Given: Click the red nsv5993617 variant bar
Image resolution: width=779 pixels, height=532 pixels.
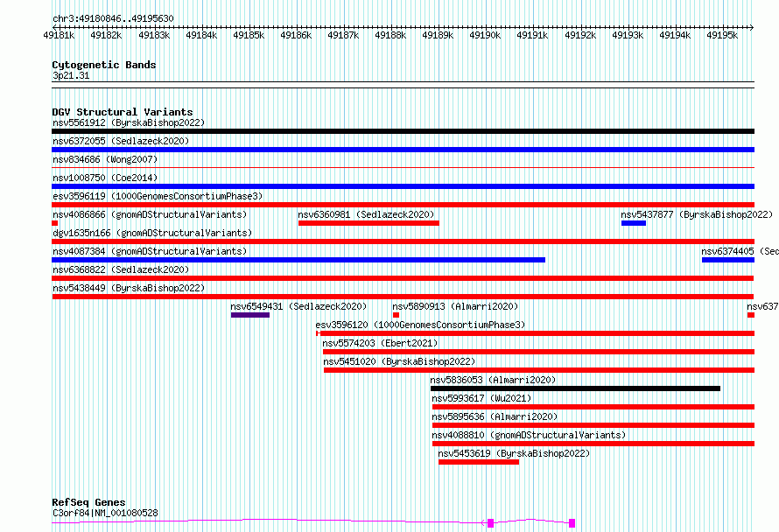Looking at the screenshot, I should [593, 407].
